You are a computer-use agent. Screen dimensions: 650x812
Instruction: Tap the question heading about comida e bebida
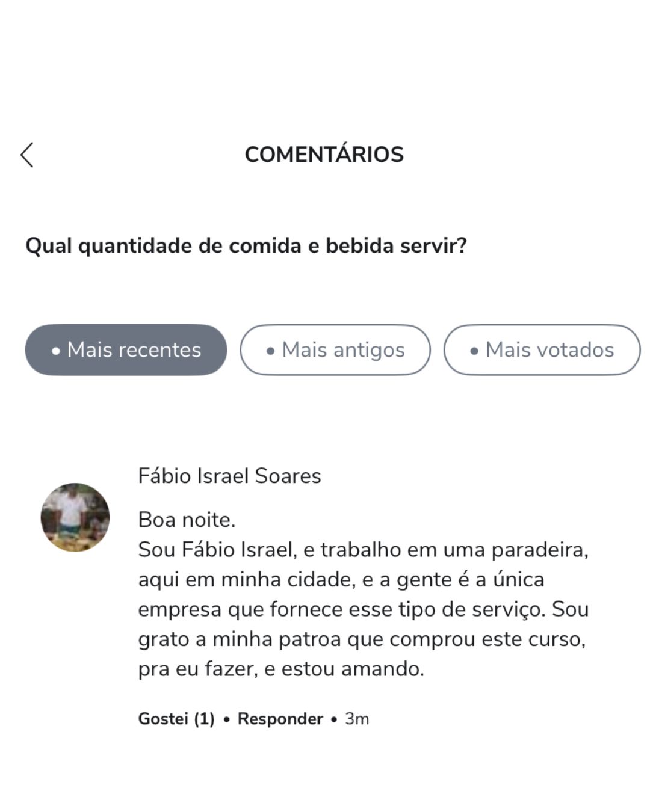click(x=246, y=245)
